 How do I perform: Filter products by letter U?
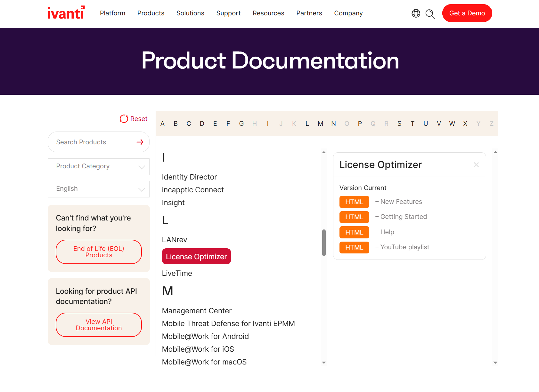(426, 124)
